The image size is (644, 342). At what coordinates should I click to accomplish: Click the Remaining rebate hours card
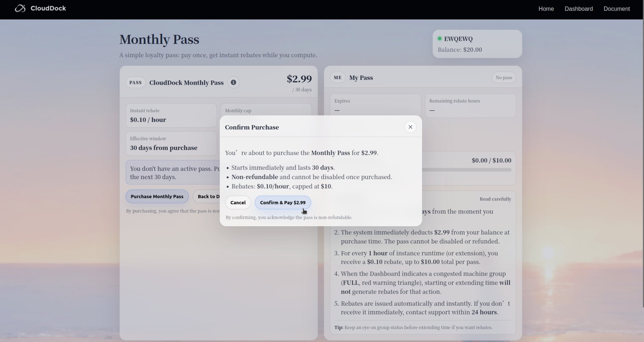470,106
